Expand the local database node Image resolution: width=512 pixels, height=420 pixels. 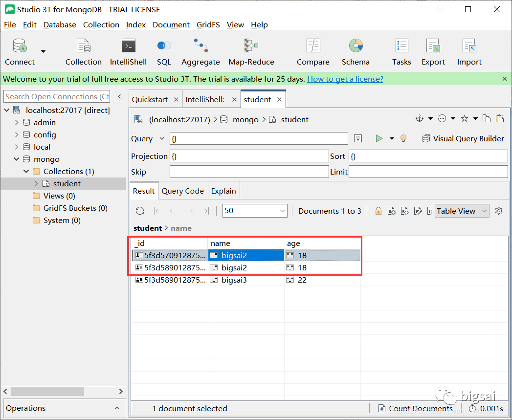point(17,147)
